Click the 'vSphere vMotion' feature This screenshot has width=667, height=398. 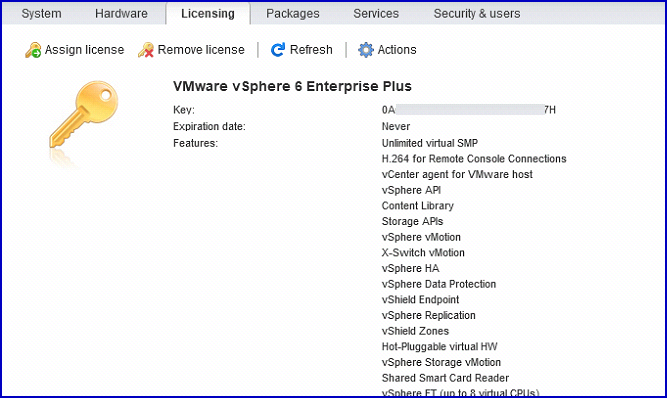coord(421,237)
